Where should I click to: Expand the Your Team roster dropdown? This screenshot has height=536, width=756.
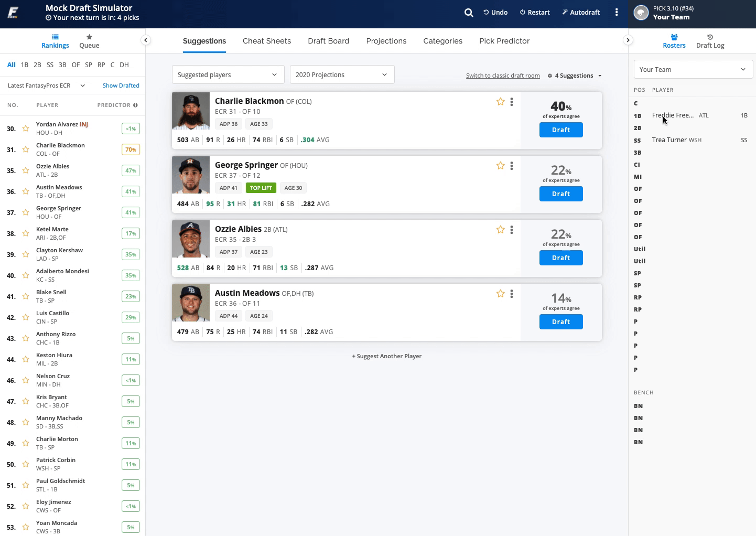pos(693,69)
